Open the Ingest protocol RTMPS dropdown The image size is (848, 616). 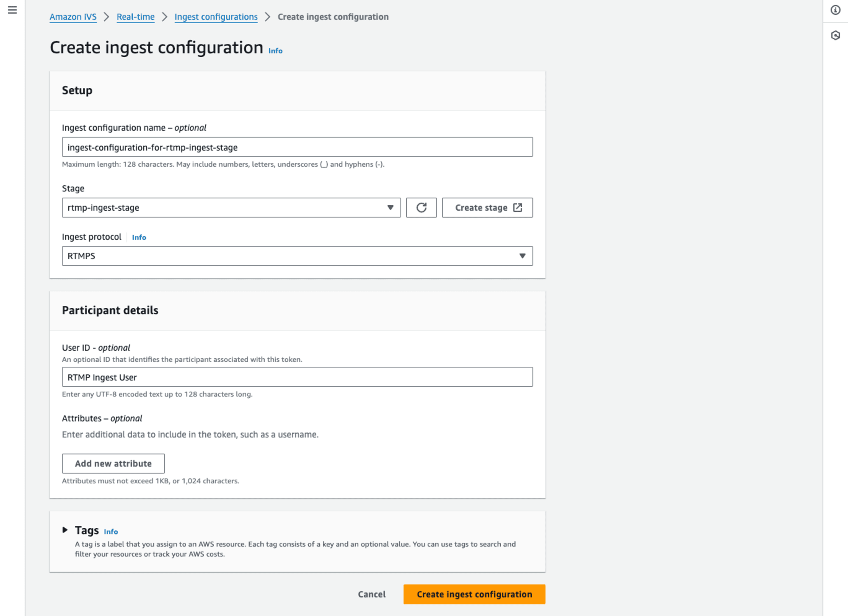coord(297,256)
